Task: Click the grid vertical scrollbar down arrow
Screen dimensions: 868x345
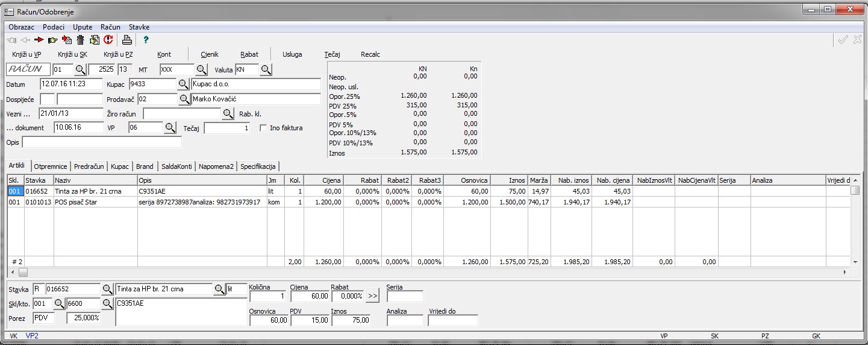Action: click(855, 262)
